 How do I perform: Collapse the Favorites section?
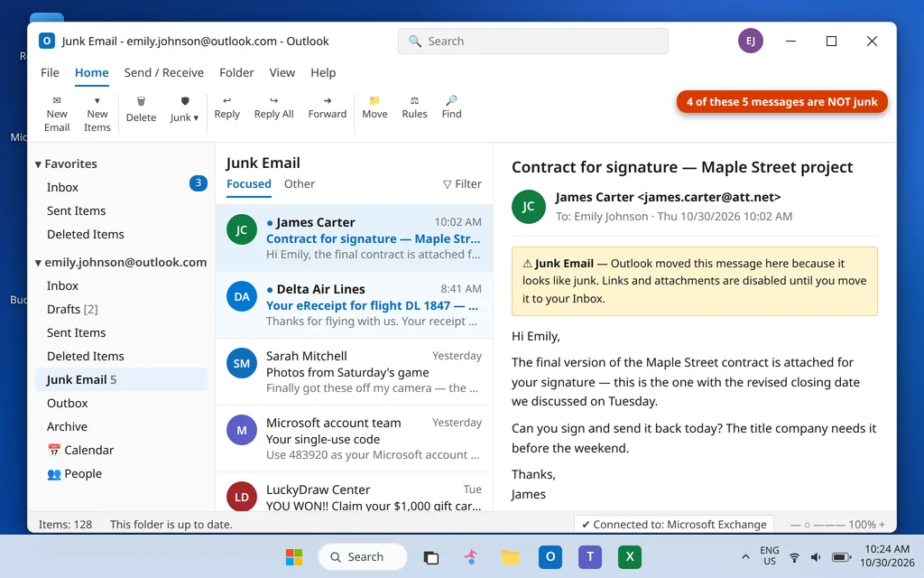pyautogui.click(x=38, y=164)
